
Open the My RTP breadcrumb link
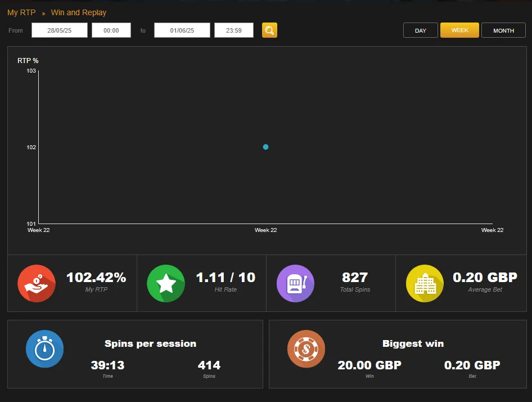click(x=21, y=12)
